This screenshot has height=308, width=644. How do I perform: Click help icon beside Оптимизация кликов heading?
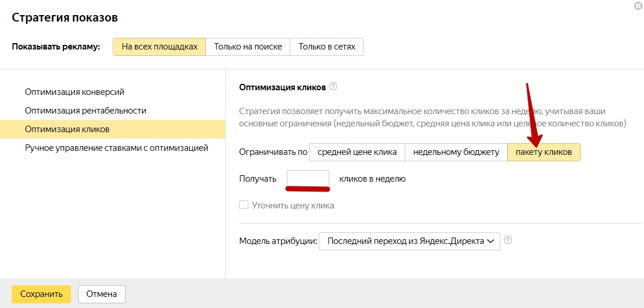click(333, 87)
